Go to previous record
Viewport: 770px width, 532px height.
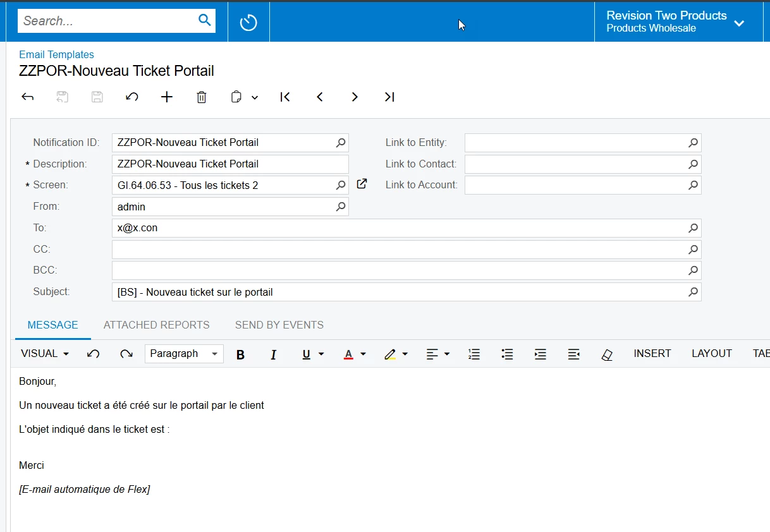point(320,97)
